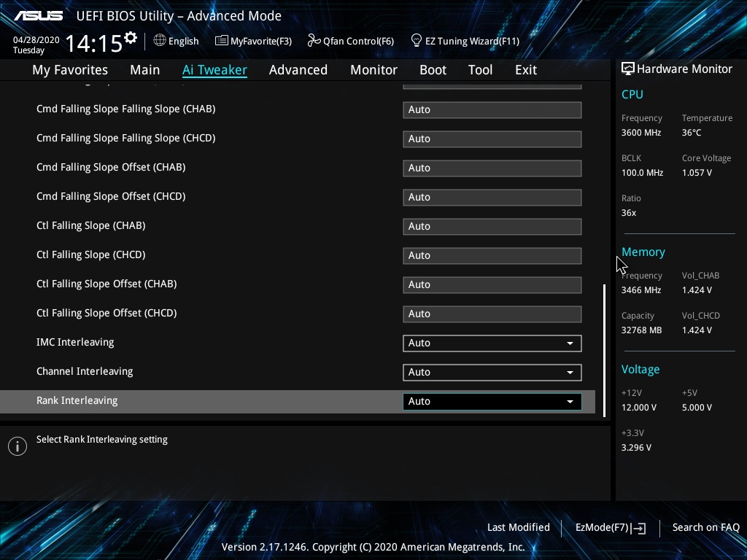This screenshot has width=747, height=560.
Task: Click the Memory heading in Hardware Monitor
Action: click(x=643, y=252)
